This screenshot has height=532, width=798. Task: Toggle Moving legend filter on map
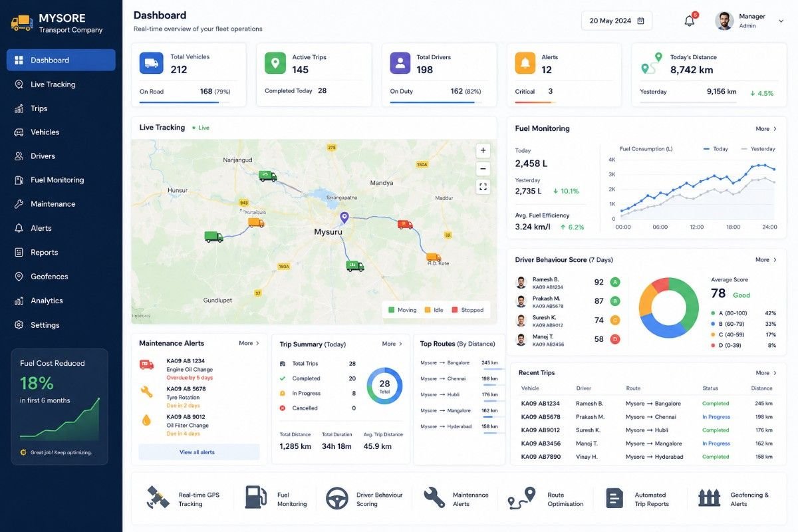click(402, 310)
